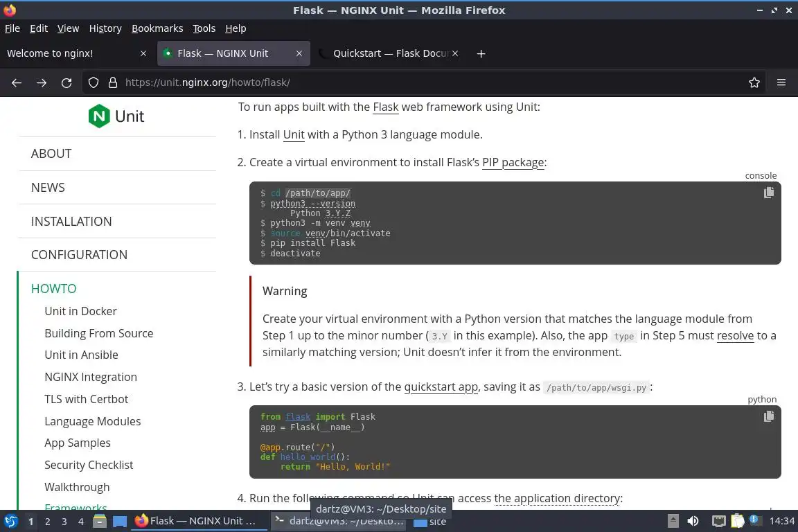
Task: Go back to the previous page
Action: (x=17, y=82)
